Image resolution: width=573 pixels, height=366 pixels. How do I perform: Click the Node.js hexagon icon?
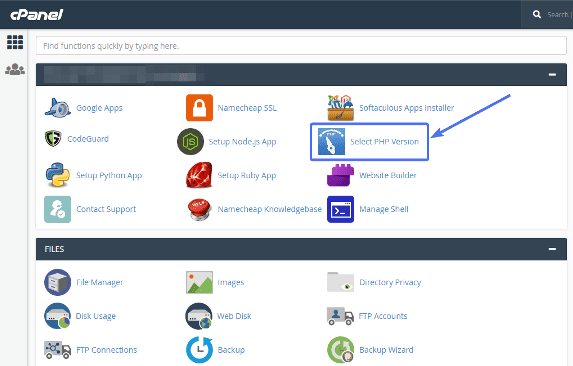coord(190,141)
